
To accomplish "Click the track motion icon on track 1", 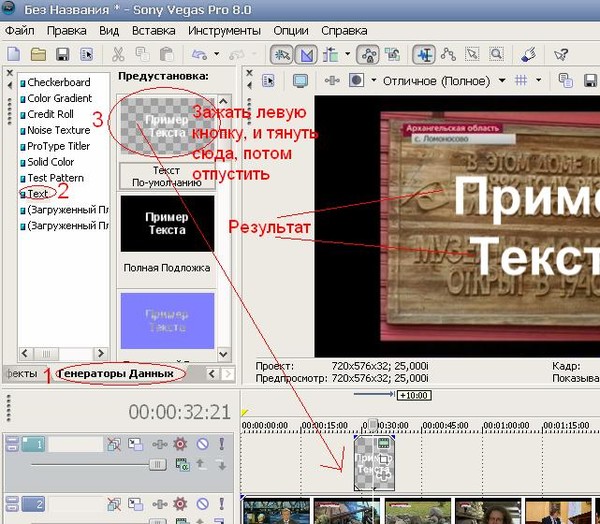I will tap(136, 444).
